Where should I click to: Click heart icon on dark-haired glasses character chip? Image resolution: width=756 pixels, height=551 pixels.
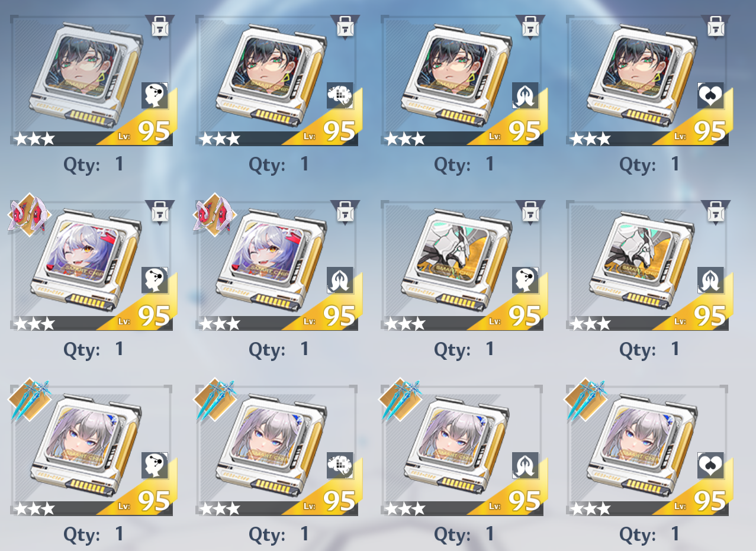coord(710,95)
